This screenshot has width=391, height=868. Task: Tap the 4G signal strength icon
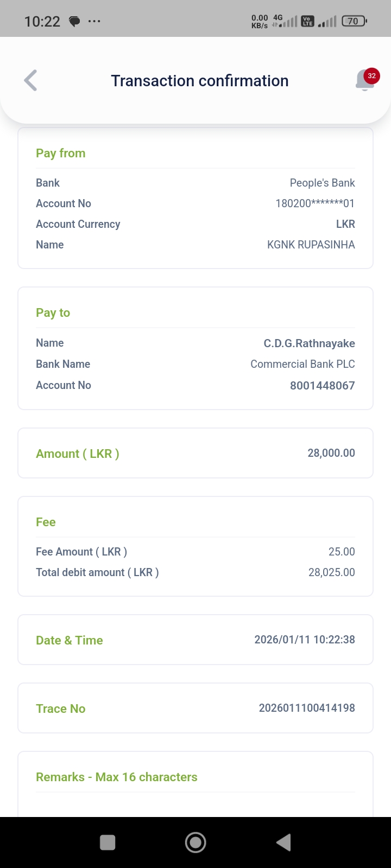click(x=285, y=21)
